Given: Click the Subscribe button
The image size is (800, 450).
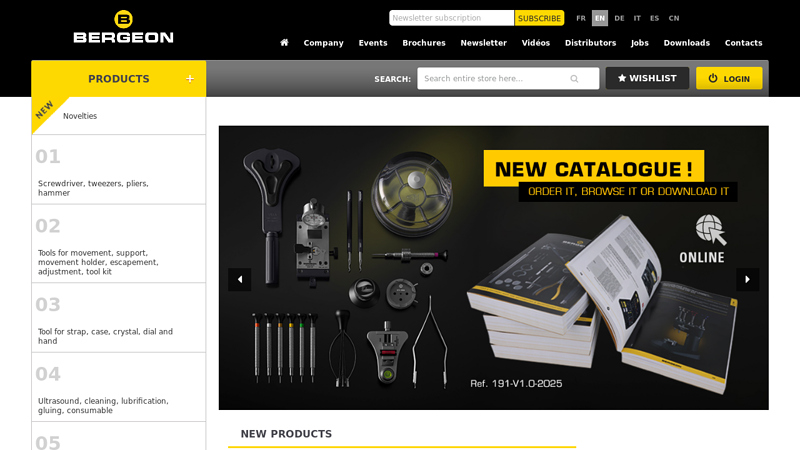Looking at the screenshot, I should click(539, 18).
